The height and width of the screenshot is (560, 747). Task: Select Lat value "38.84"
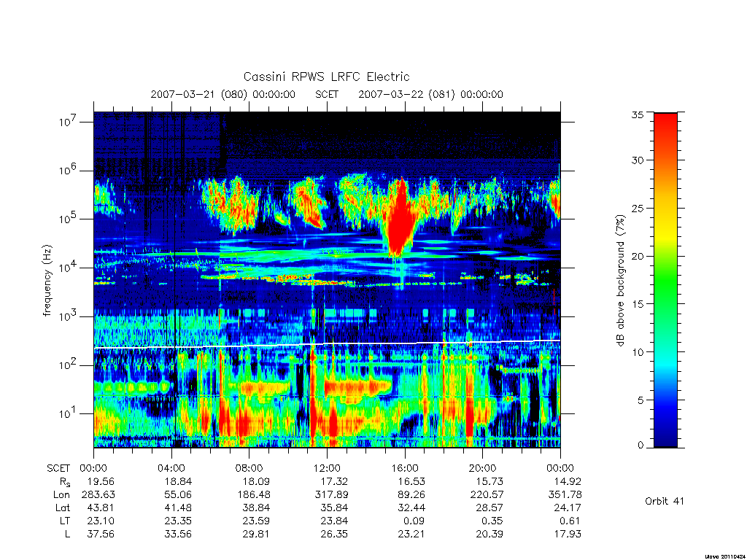[256, 507]
